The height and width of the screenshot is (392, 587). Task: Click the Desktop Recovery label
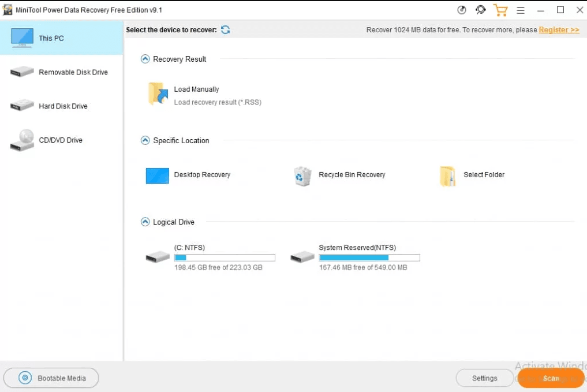[202, 174]
